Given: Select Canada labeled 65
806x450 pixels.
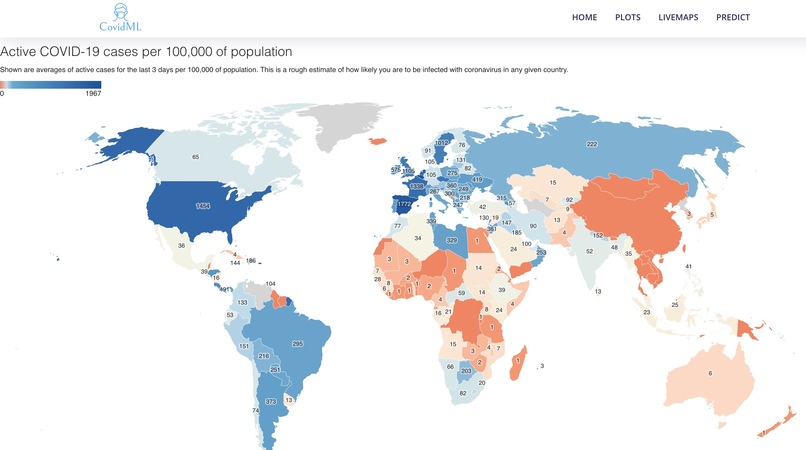Looking at the screenshot, I should [195, 157].
